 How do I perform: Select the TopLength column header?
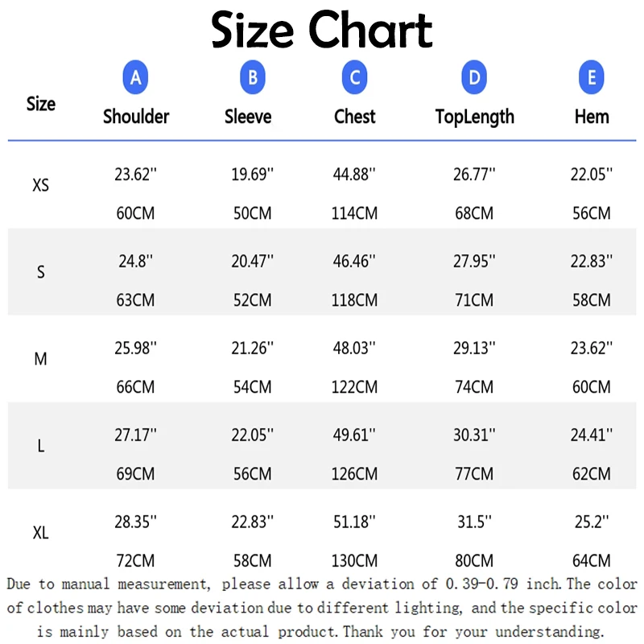point(474,117)
